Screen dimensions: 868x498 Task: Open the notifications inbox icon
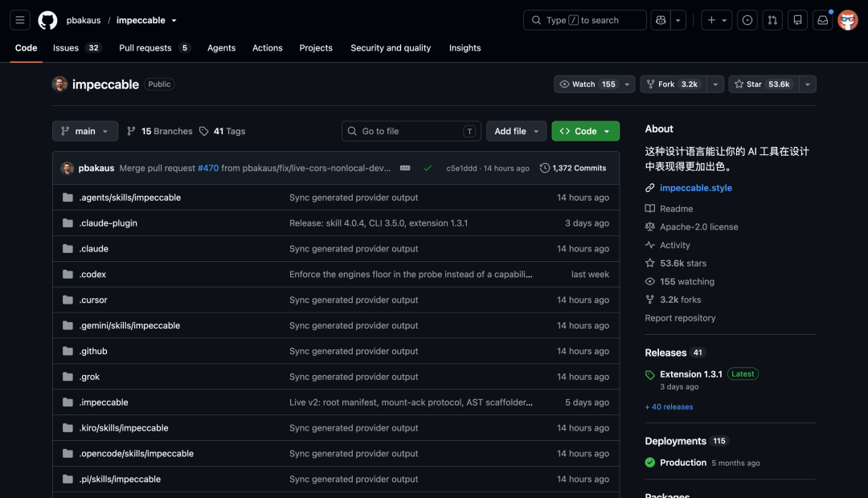823,20
